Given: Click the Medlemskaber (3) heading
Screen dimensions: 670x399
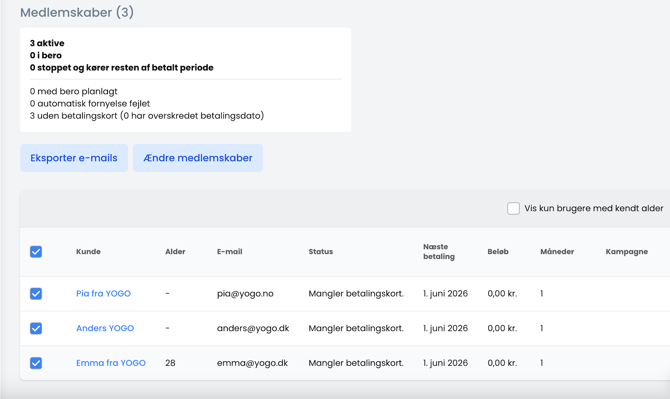Looking at the screenshot, I should pos(77,12).
